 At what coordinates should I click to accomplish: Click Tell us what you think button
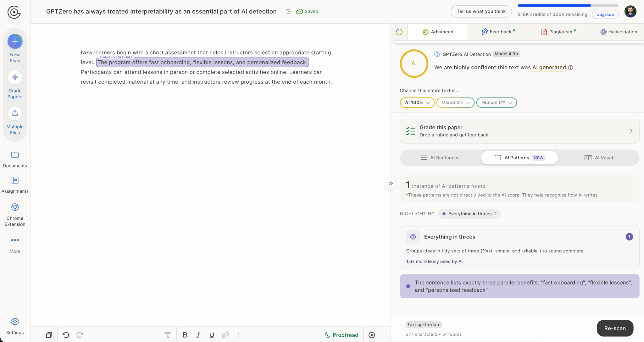(481, 11)
